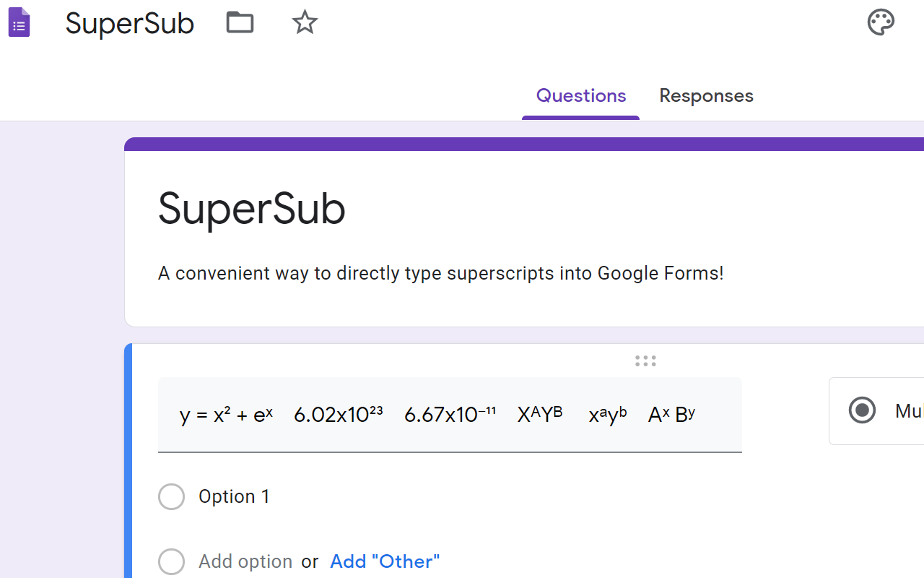
Task: Expand the question card by clicking its header area
Action: [x=450, y=414]
